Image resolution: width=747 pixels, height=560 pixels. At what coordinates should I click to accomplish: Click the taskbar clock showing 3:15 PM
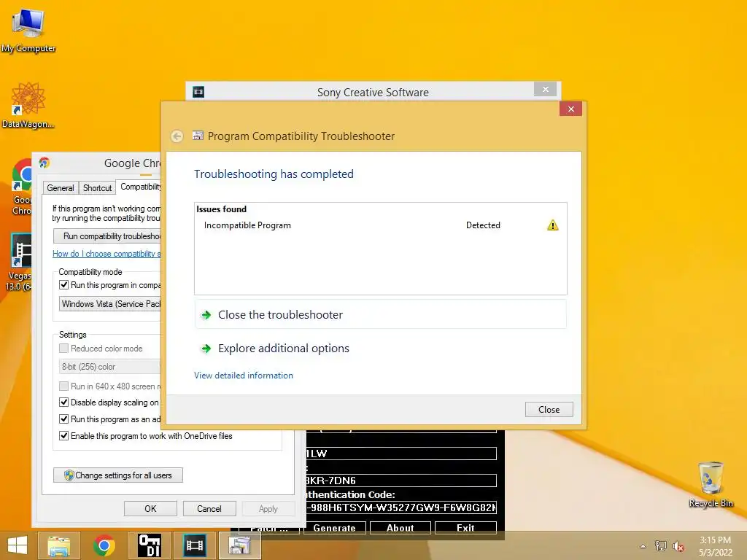point(715,546)
